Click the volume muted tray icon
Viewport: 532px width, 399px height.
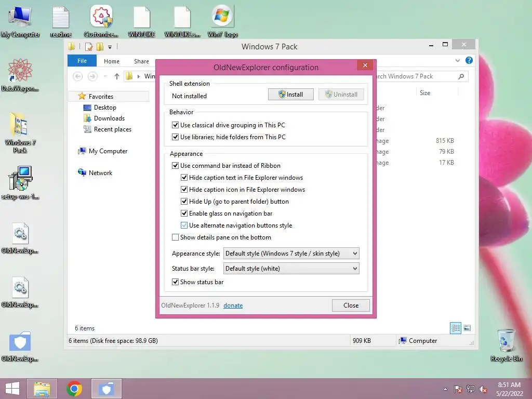(483, 389)
